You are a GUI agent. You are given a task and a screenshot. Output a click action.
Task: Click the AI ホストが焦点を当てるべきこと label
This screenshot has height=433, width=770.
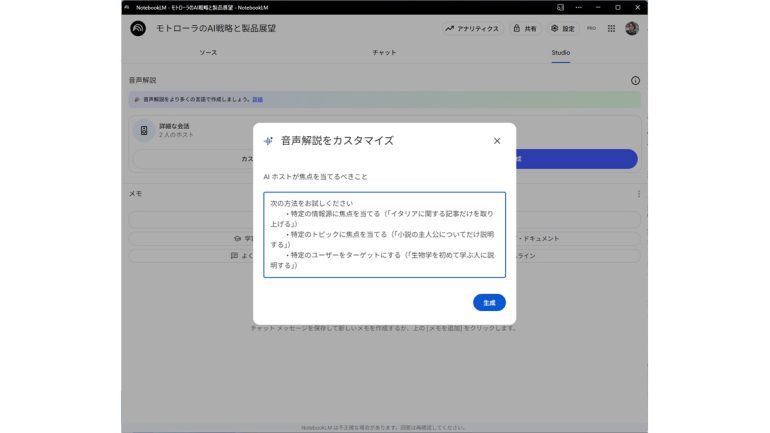pyautogui.click(x=315, y=177)
